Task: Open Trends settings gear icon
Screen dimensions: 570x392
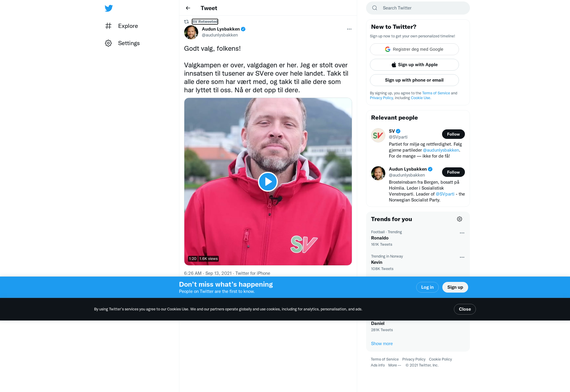Action: [x=460, y=219]
